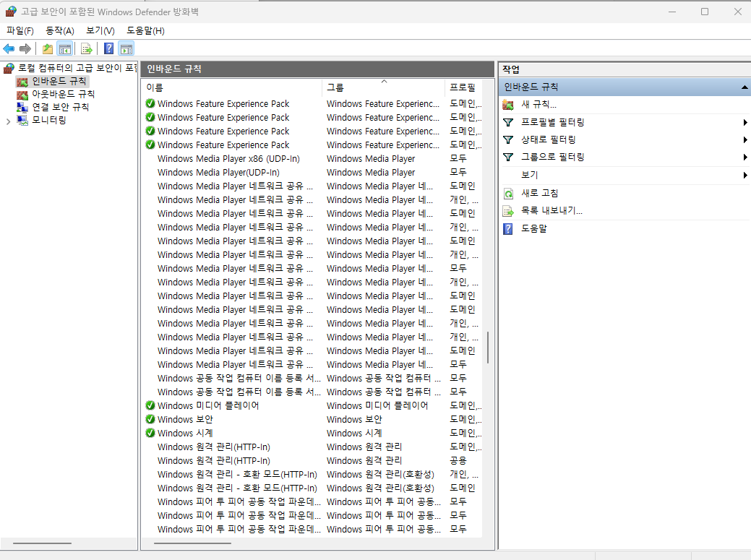Select rule Windows Media Player(UDP-In)
Viewport: 751px width, 560px height.
point(218,173)
